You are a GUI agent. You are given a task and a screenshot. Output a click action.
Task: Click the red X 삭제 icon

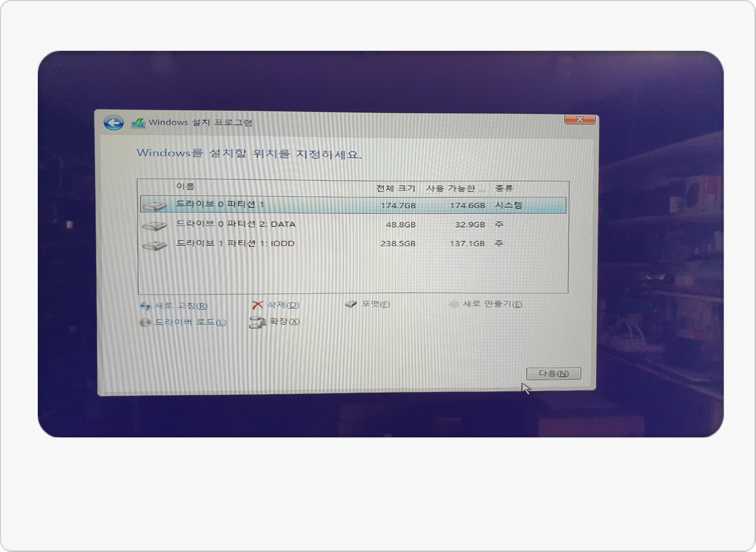pyautogui.click(x=258, y=305)
